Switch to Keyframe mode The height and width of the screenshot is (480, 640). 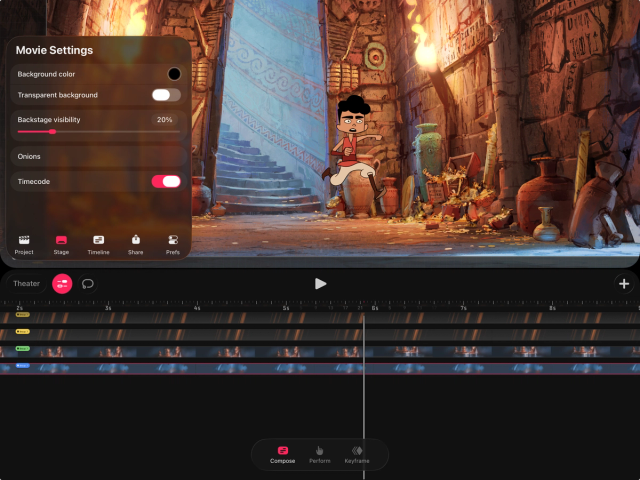click(x=357, y=455)
